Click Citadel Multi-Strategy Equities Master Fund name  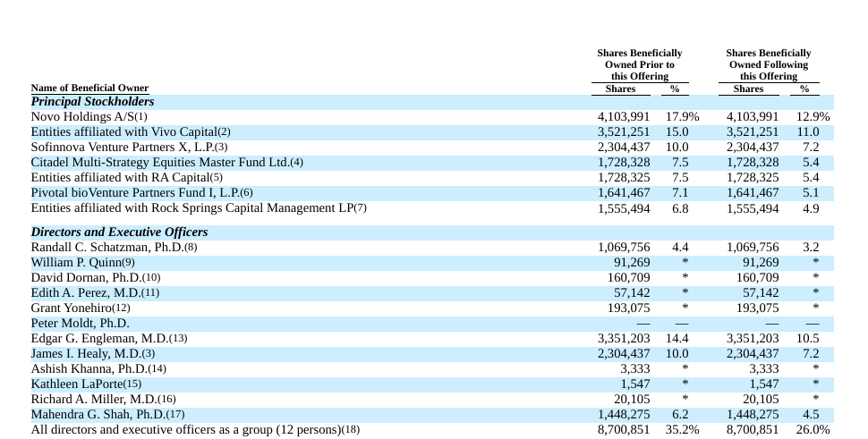coord(160,163)
